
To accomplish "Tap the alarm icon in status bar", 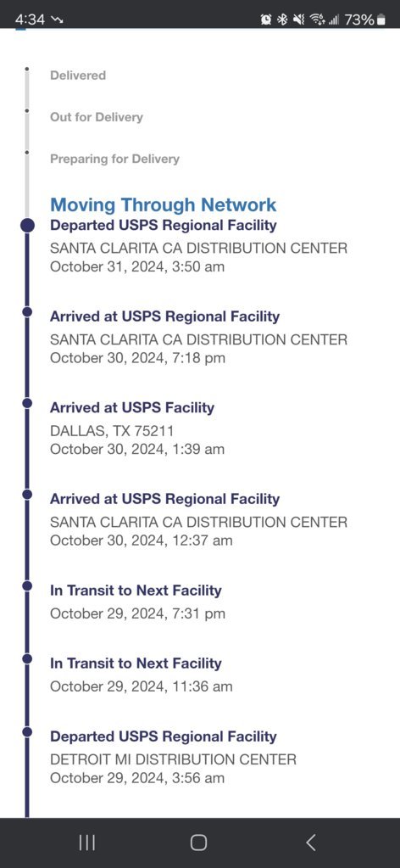I will [x=266, y=20].
